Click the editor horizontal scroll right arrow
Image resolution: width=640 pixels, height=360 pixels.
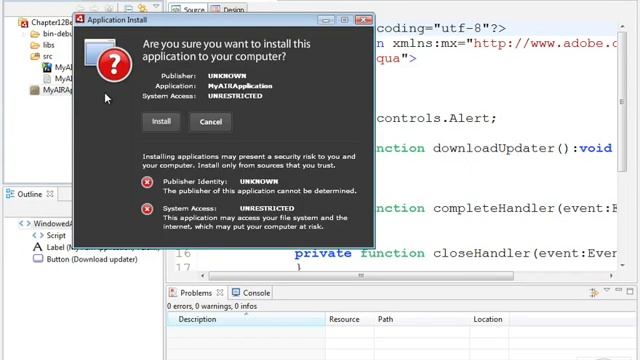click(x=611, y=276)
